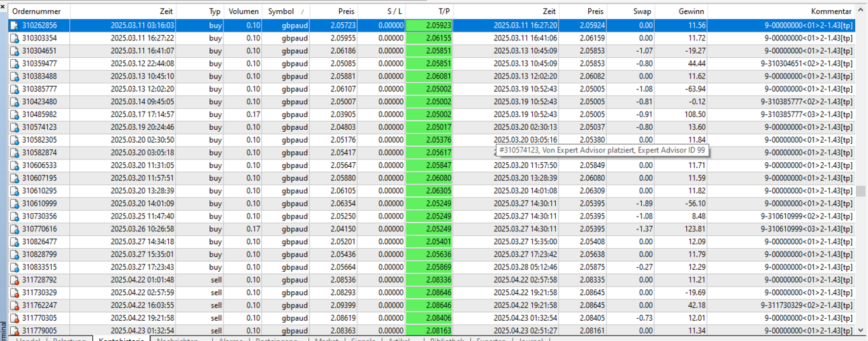This screenshot has width=868, height=341.
Task: Click the Gewinn value 108.50
Action: click(x=694, y=114)
